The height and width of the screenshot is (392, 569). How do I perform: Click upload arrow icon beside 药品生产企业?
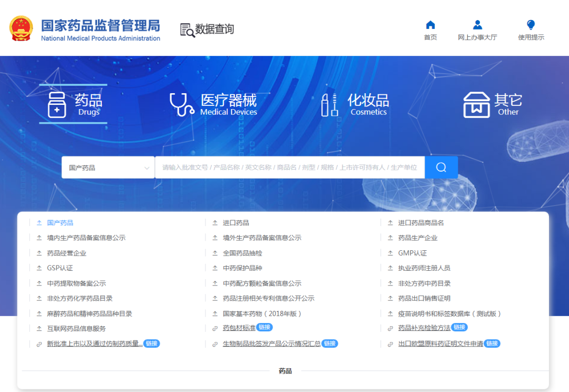390,238
